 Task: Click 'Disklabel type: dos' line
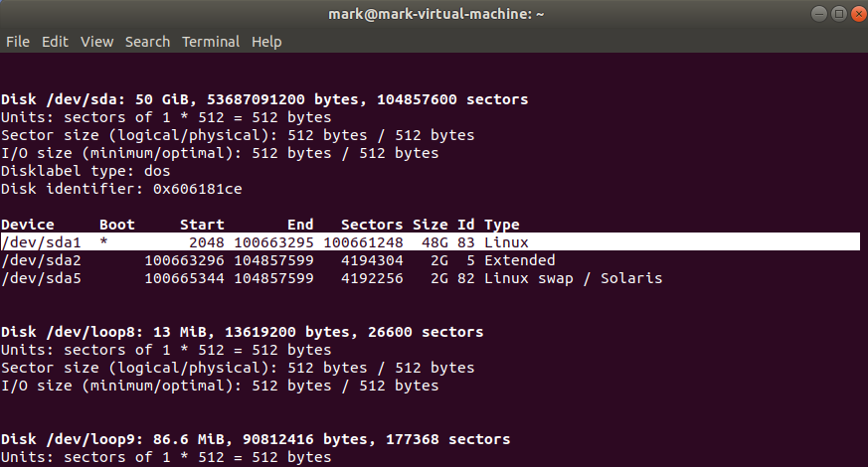86,171
